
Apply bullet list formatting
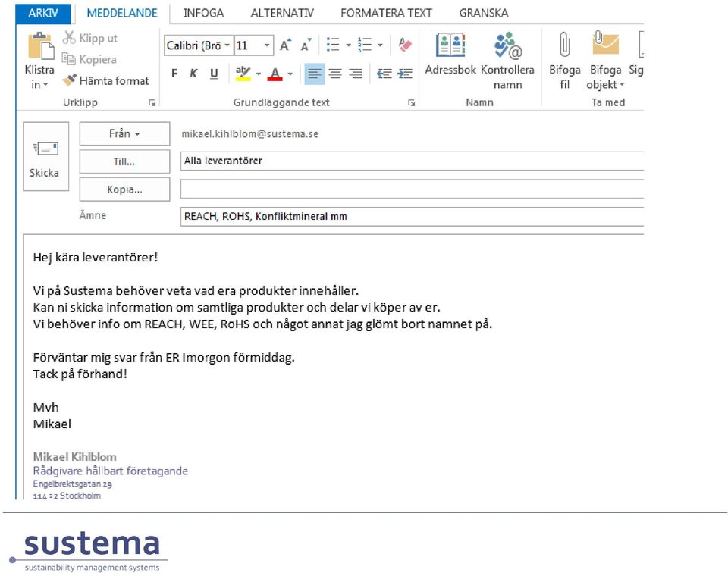[333, 45]
